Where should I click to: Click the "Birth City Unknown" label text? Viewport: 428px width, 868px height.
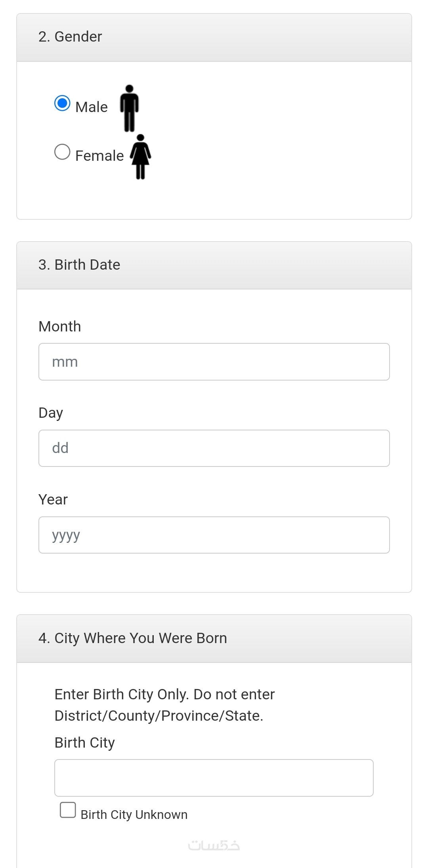coord(134,815)
